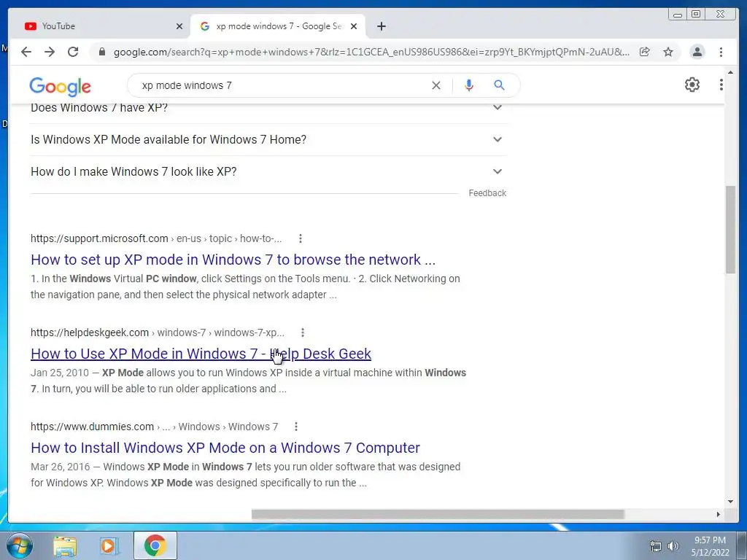Go forward with the browser forward arrow
This screenshot has width=747, height=560.
tap(50, 52)
